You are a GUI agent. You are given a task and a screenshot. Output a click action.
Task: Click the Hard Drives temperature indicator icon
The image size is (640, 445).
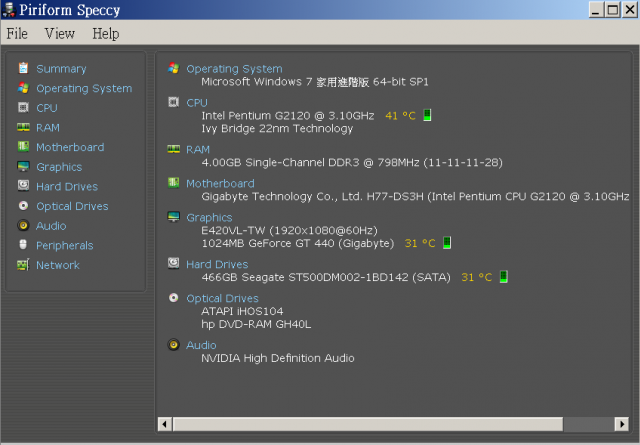tap(504, 277)
